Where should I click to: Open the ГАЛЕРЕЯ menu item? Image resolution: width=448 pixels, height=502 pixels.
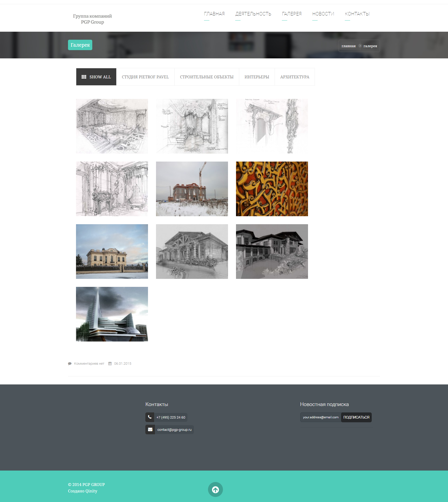pyautogui.click(x=292, y=14)
